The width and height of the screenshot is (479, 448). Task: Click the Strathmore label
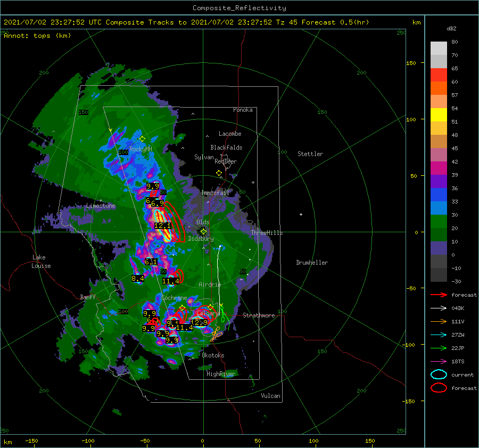pyautogui.click(x=259, y=315)
